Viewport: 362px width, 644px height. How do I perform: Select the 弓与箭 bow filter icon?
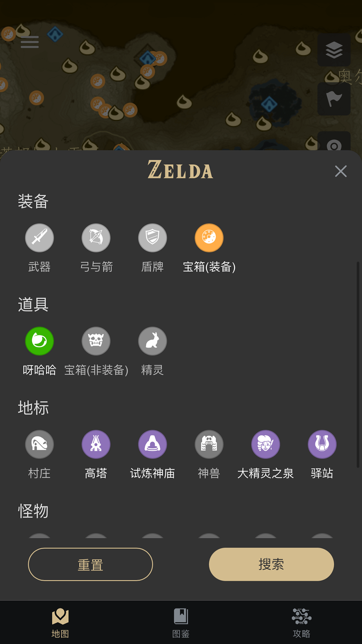click(x=96, y=237)
